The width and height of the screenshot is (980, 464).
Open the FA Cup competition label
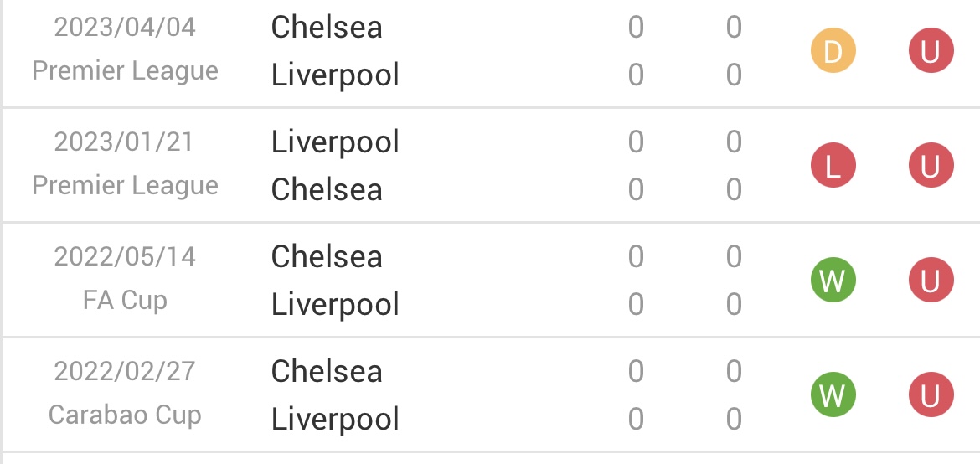[x=125, y=300]
